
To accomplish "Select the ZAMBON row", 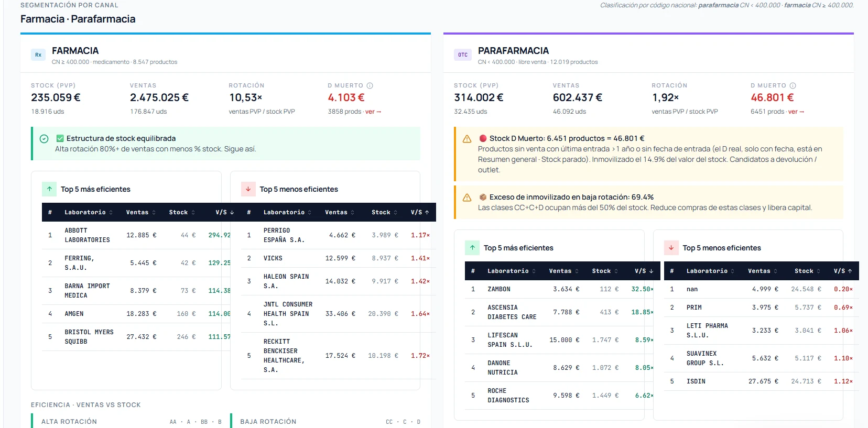I will point(559,289).
